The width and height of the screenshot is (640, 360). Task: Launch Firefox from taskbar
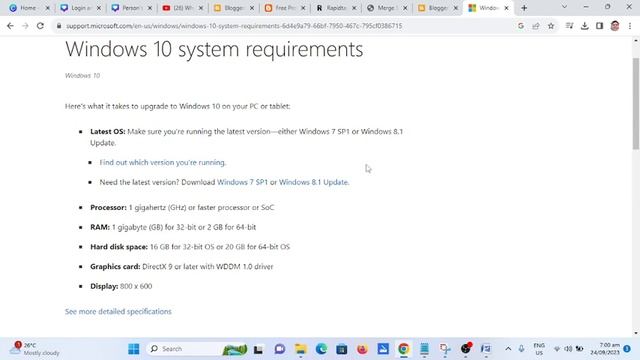tap(362, 349)
